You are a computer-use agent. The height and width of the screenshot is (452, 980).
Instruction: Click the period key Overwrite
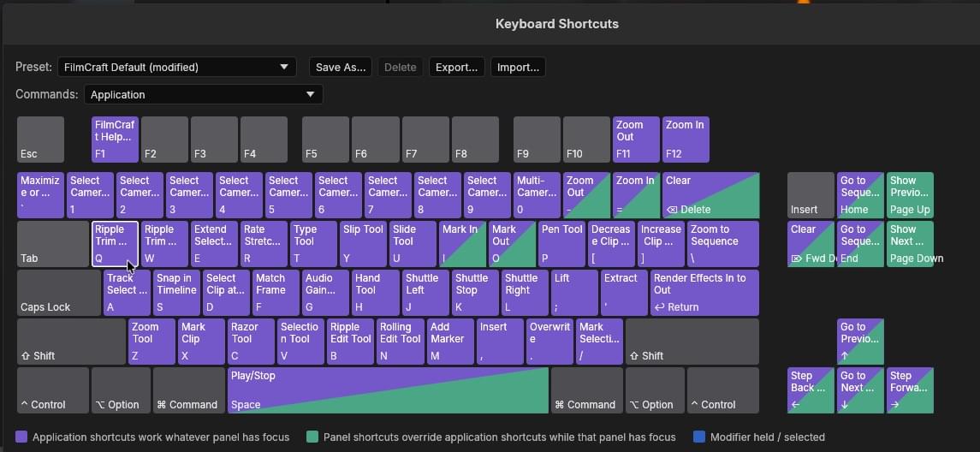click(x=549, y=342)
